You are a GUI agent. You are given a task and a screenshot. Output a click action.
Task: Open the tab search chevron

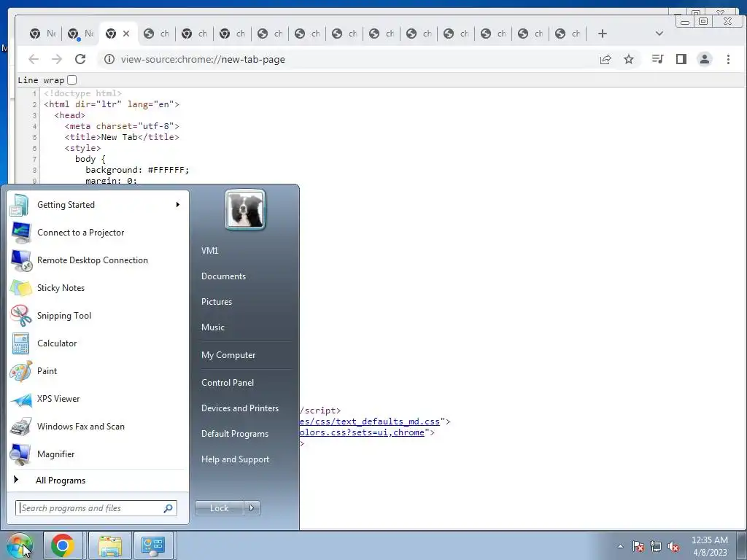click(x=659, y=34)
